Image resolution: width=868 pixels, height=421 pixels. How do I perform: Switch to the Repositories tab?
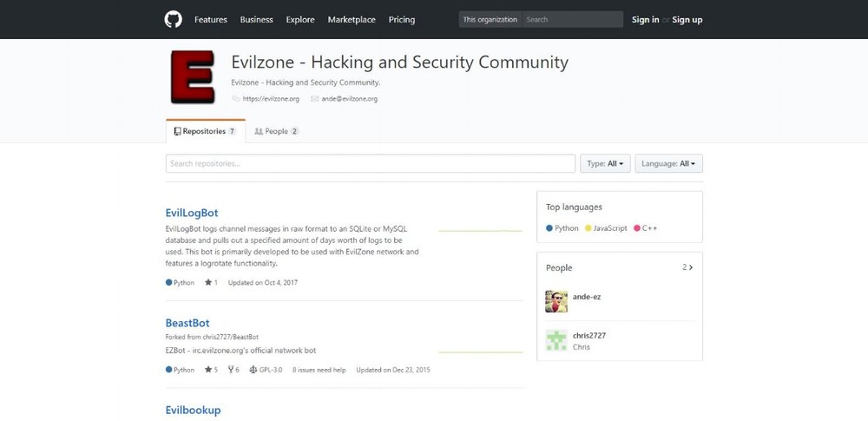click(206, 131)
